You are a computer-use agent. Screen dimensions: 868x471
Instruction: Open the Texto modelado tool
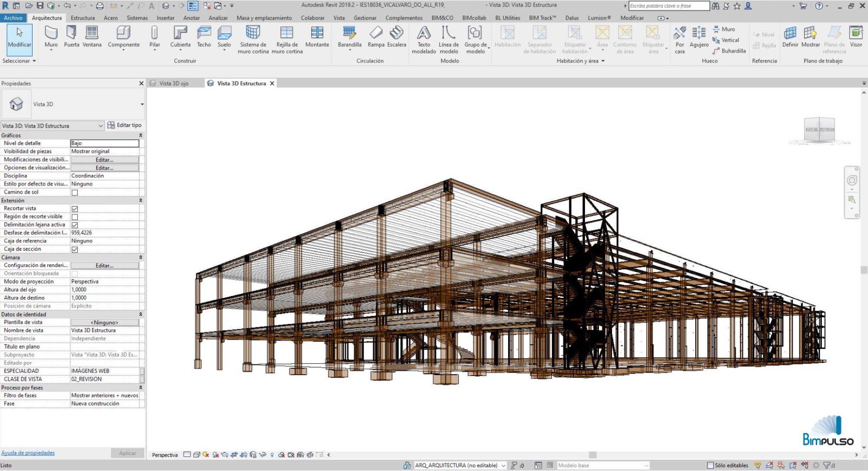(424, 40)
